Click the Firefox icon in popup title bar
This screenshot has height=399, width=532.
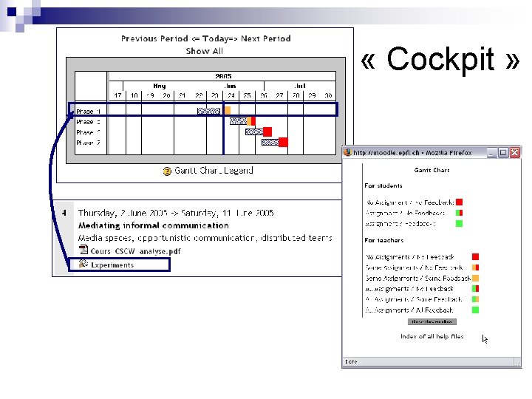coord(348,152)
